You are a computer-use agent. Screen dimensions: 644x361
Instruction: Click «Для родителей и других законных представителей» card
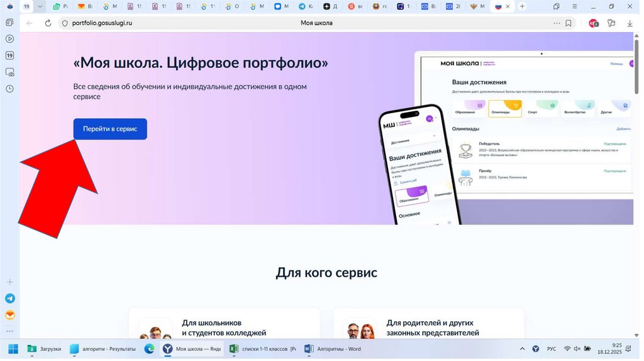[429, 324]
